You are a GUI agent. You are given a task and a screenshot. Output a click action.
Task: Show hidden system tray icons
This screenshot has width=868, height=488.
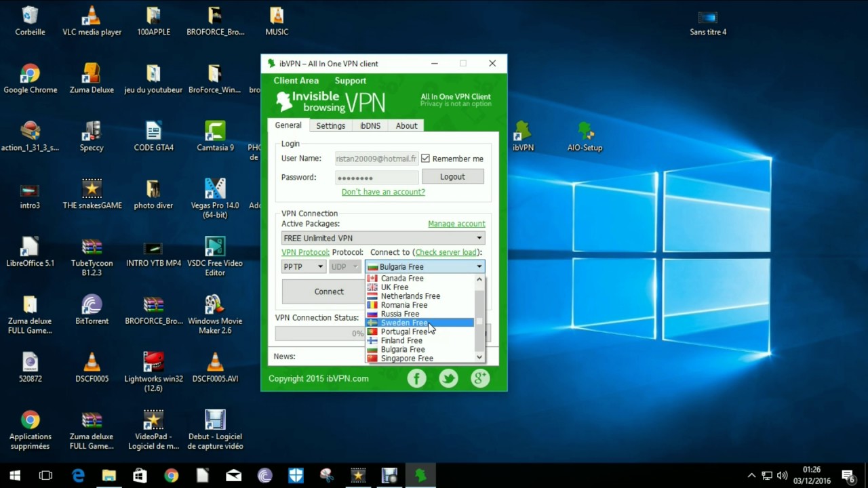(751, 476)
